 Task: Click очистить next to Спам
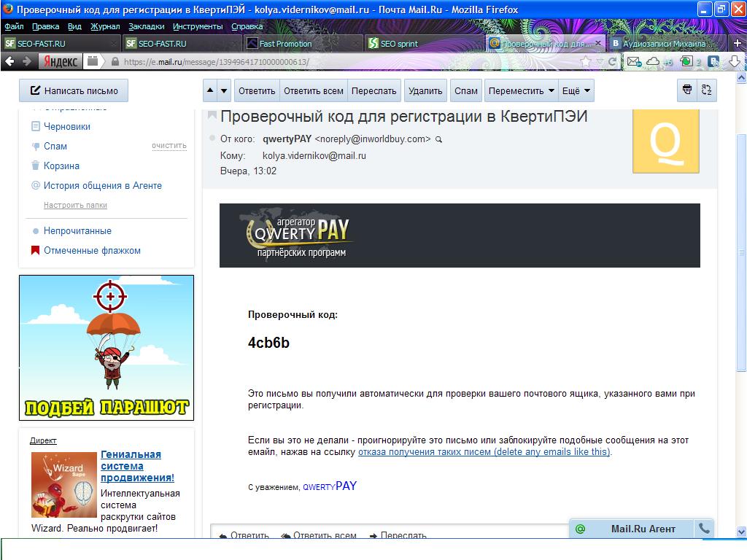coord(169,146)
